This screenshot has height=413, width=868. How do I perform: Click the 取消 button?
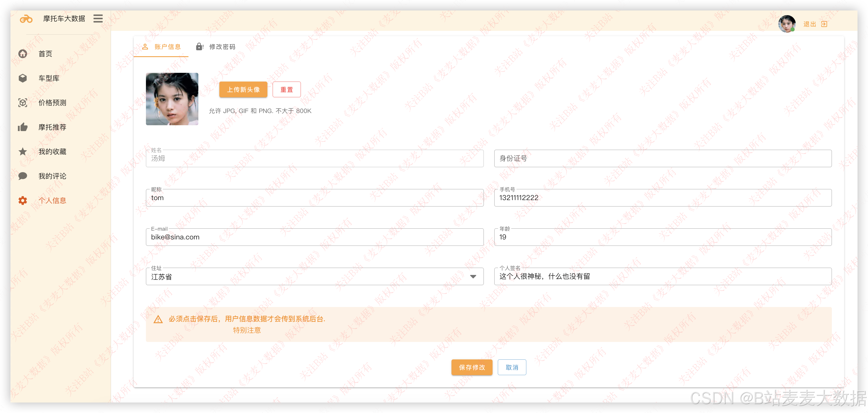(511, 367)
